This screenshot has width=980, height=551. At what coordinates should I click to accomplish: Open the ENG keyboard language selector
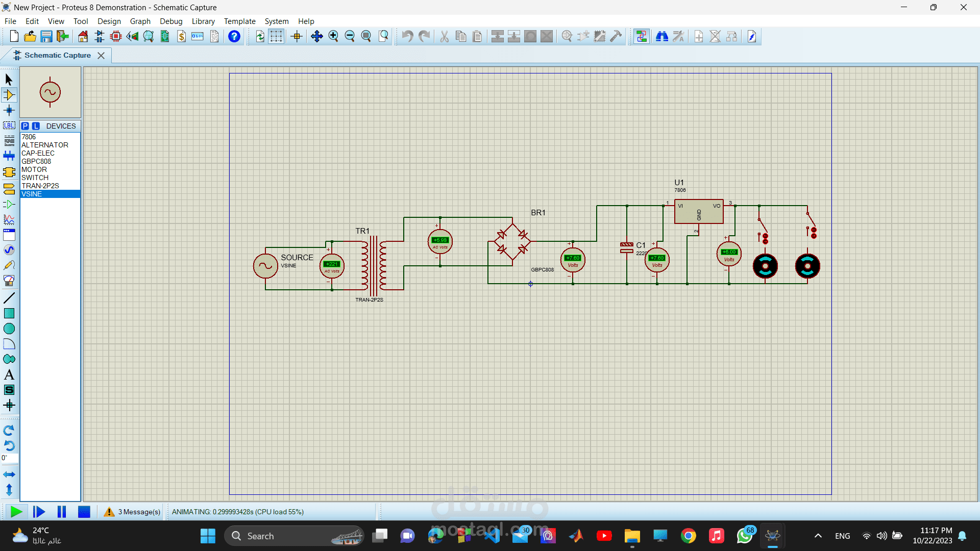(842, 536)
